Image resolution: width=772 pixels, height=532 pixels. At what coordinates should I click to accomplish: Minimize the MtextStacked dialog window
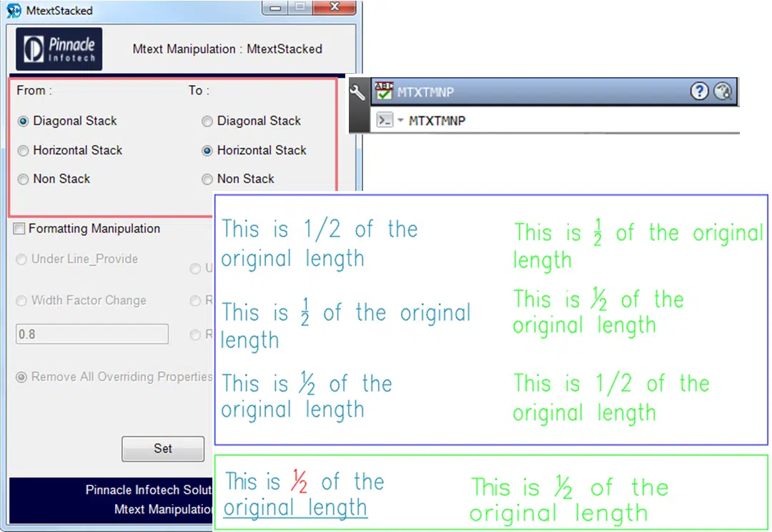(277, 7)
